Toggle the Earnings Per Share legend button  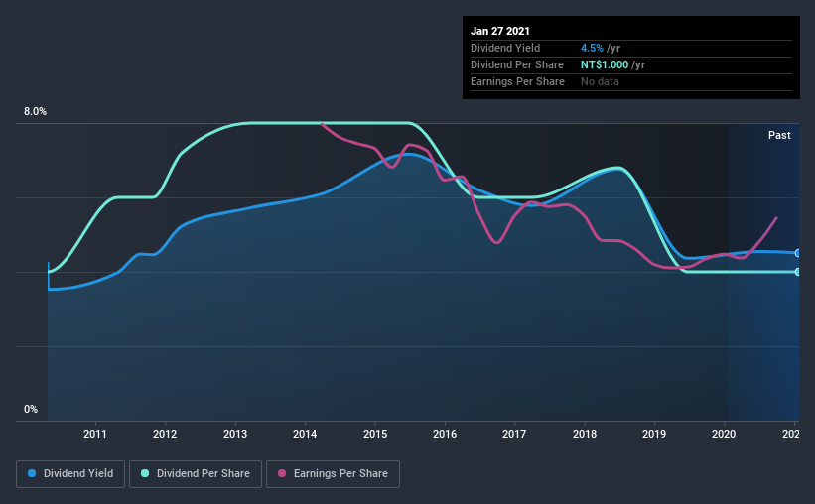coord(333,474)
